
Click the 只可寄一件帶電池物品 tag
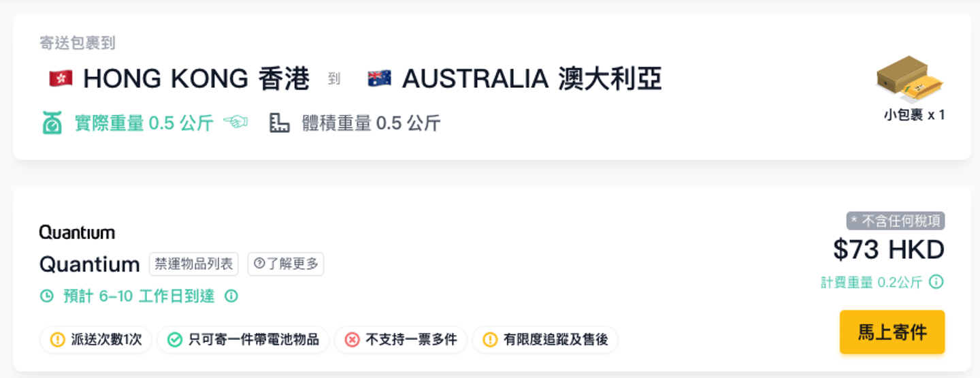pos(243,339)
